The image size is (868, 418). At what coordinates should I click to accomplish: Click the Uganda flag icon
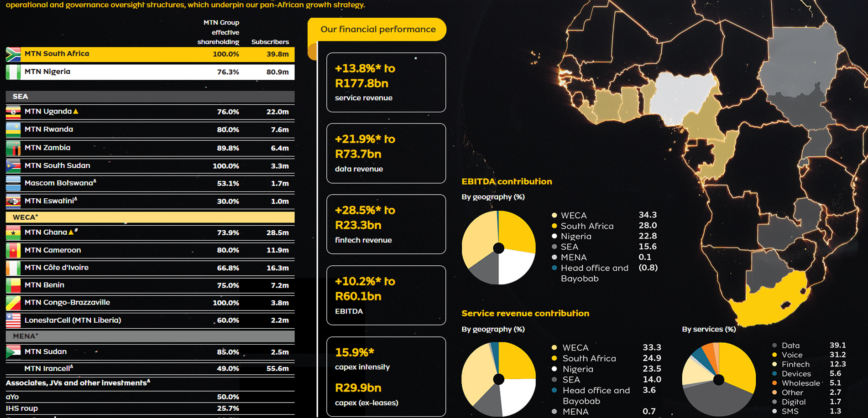click(x=13, y=112)
